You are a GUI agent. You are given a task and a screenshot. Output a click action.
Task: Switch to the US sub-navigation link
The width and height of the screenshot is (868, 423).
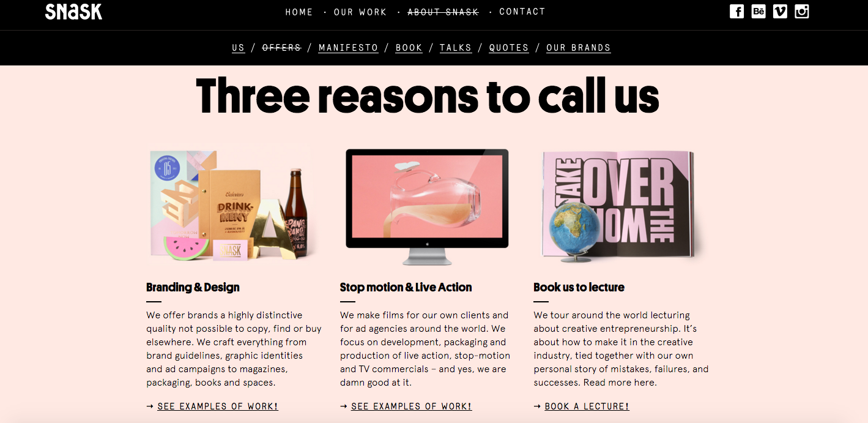click(239, 48)
